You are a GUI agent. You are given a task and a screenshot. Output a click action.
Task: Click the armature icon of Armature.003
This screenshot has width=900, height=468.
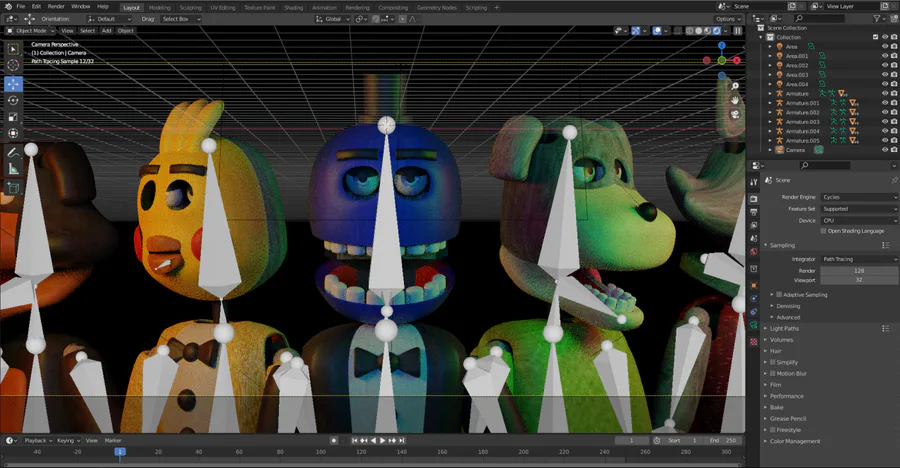[779, 122]
